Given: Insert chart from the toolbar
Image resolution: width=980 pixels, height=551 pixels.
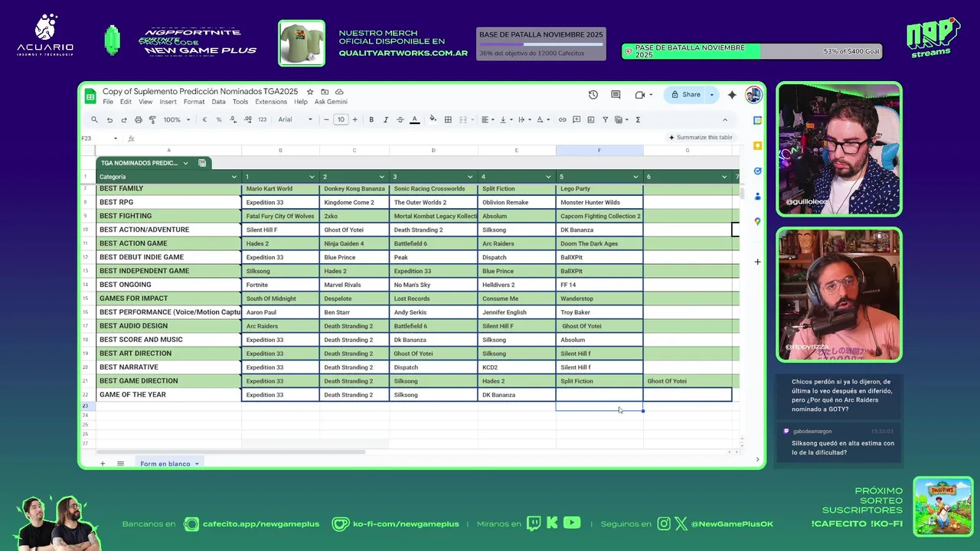Looking at the screenshot, I should coord(590,119).
